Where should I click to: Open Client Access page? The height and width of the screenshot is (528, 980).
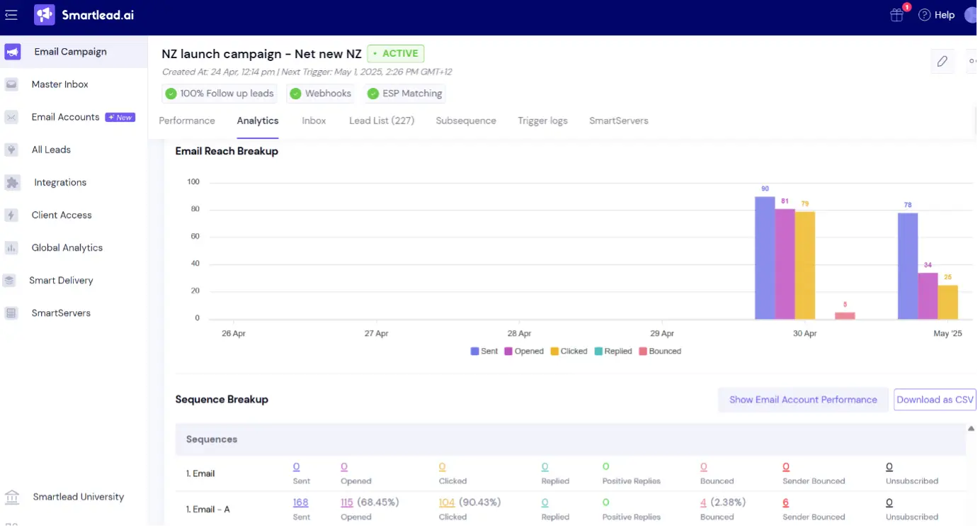point(62,215)
